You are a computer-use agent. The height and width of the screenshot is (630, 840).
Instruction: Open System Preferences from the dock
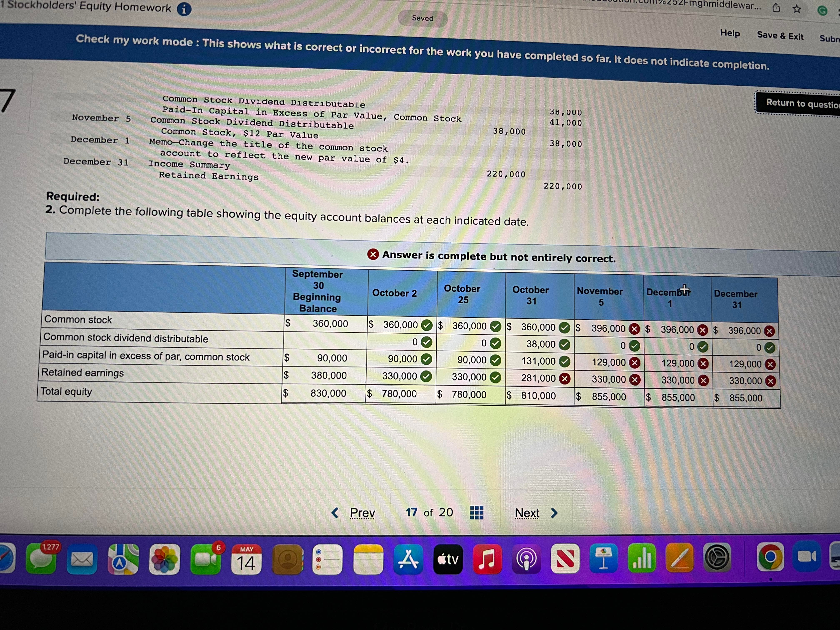click(x=717, y=557)
